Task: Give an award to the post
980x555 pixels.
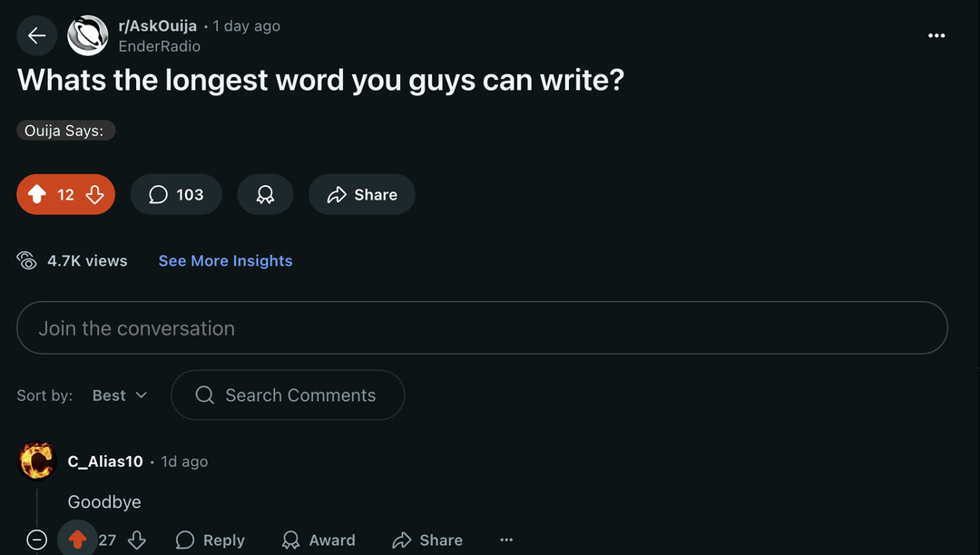Action: coord(265,194)
